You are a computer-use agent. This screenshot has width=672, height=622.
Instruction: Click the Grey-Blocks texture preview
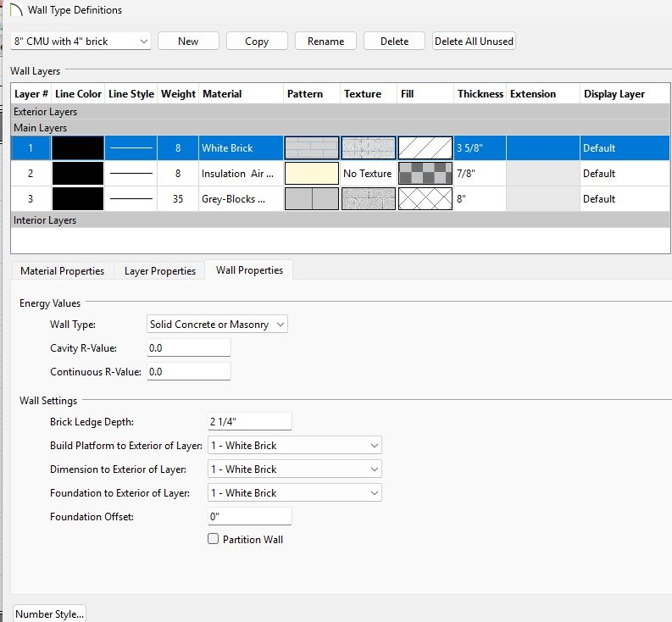click(x=369, y=199)
